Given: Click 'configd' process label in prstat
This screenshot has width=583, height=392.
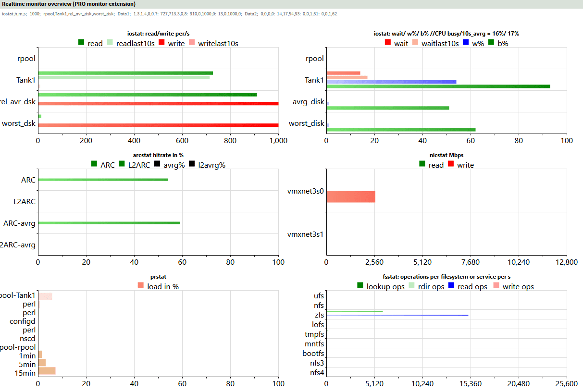Looking at the screenshot, I should click(23, 322).
